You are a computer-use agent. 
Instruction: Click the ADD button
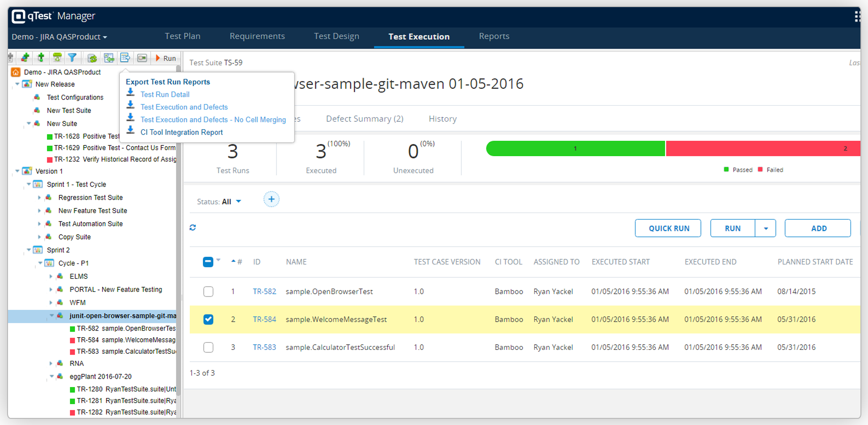coord(818,228)
